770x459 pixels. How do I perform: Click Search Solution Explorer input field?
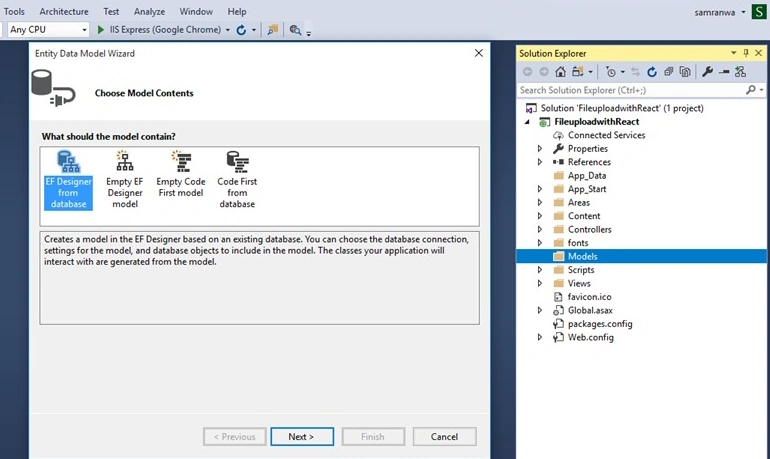tap(631, 90)
